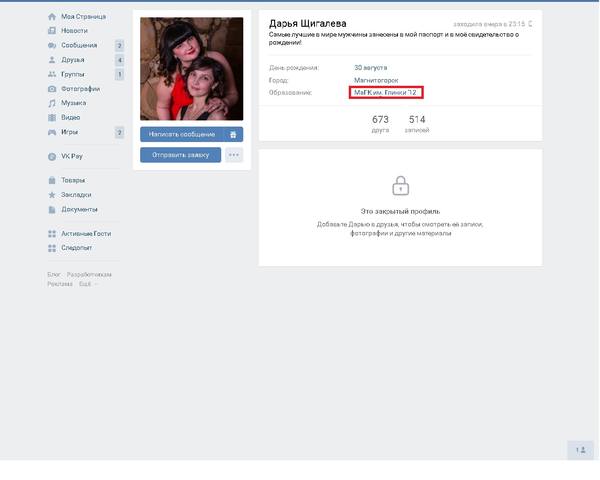
Task: Click the Магнитогорск city link
Action: pos(376,80)
